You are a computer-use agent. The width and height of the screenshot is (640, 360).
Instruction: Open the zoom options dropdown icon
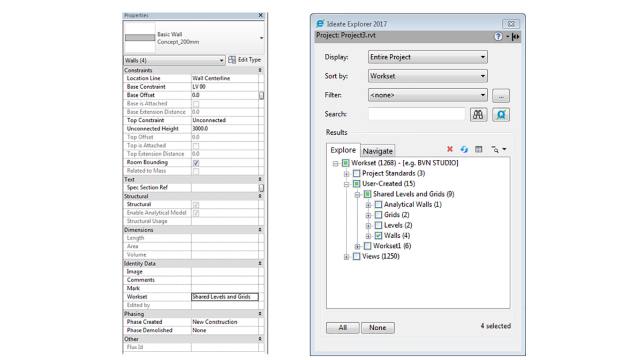498,149
